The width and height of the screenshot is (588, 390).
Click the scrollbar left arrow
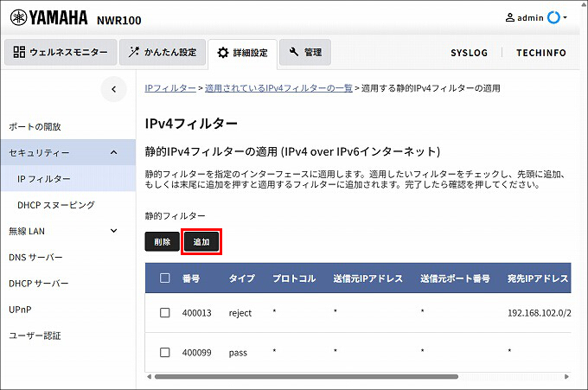pos(149,376)
